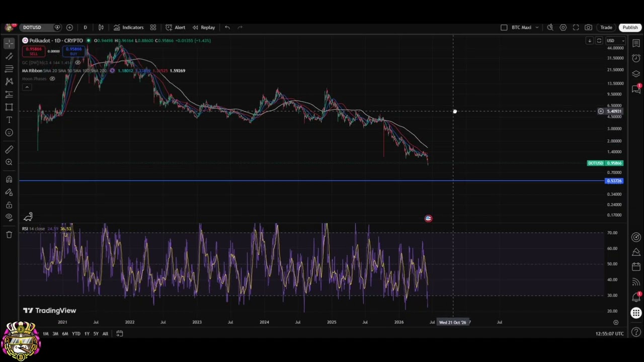Open the apps grid in right sidebar

pyautogui.click(x=636, y=313)
